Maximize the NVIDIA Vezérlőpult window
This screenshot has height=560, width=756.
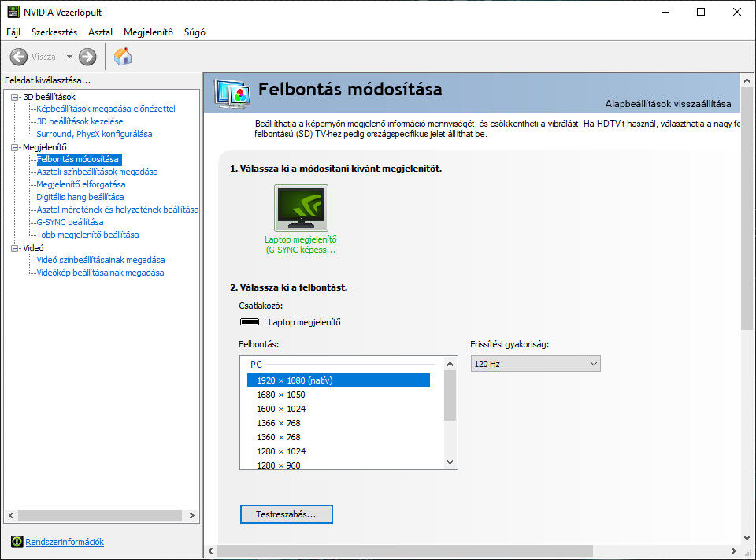(701, 12)
